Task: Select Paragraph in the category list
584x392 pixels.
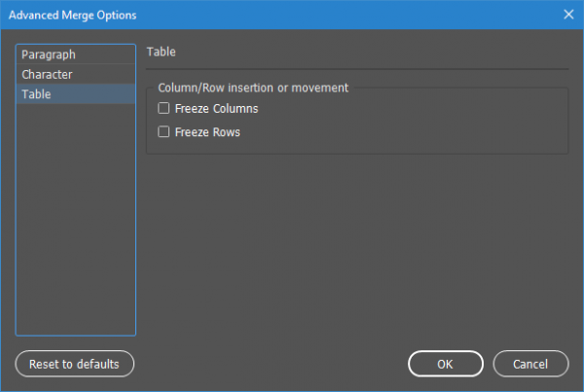Action: tap(49, 55)
